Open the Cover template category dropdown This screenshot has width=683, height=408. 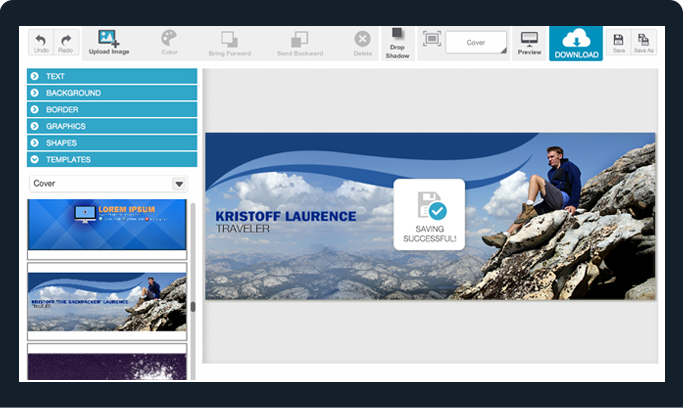[x=108, y=184]
